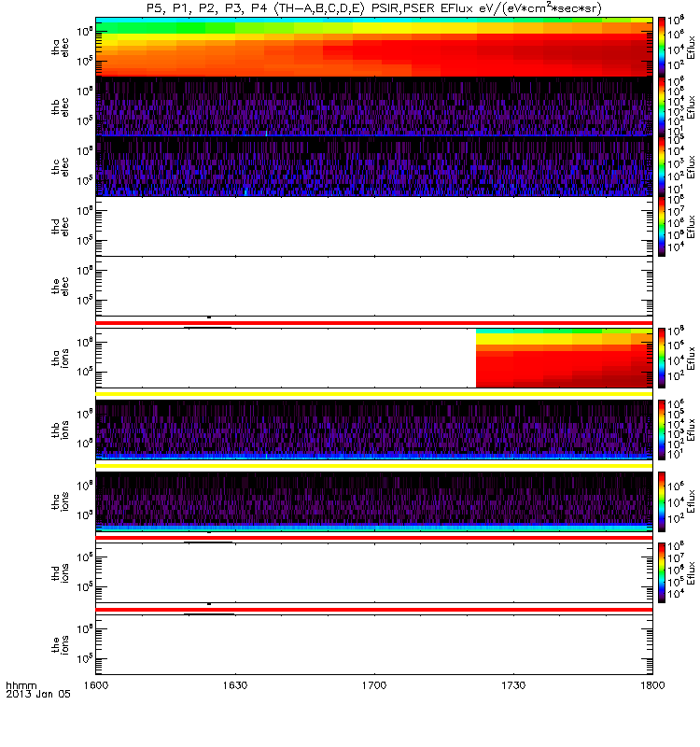Click the plot title starting with "P5, P1, P2"
Screen dimensions: 700x747
[374, 8]
